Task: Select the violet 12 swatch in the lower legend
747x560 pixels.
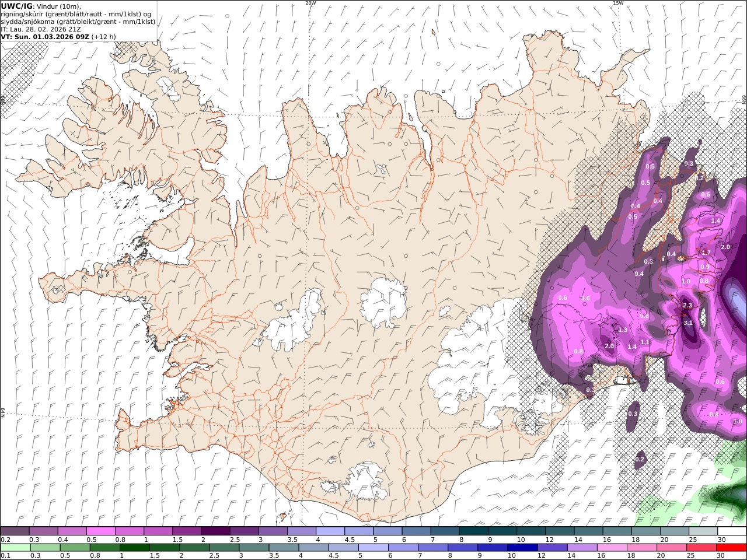Action: (x=552, y=548)
